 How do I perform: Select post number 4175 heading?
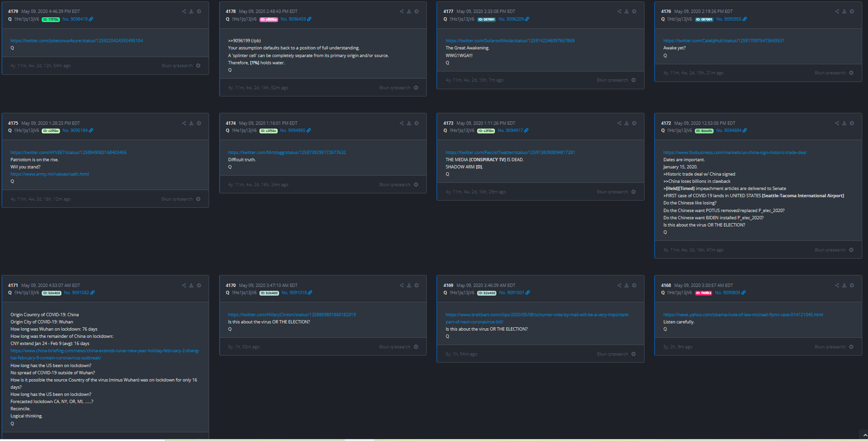13,123
